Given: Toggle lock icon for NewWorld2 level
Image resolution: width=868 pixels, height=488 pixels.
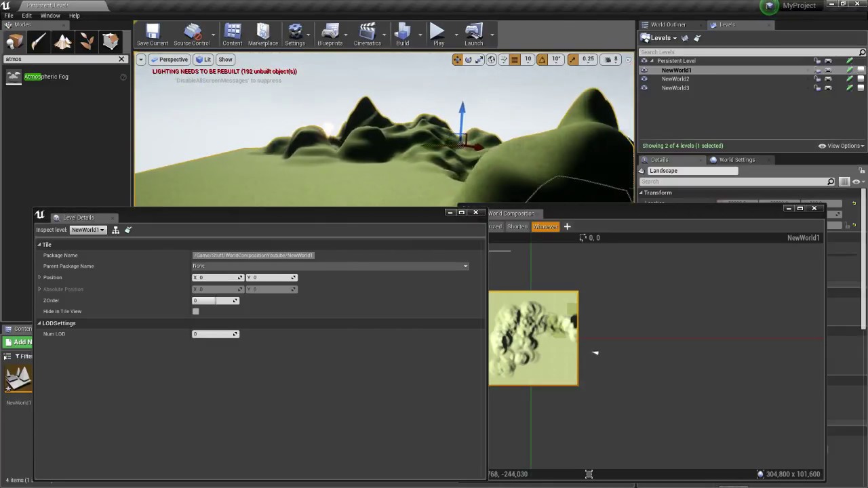Looking at the screenshot, I should [x=817, y=79].
